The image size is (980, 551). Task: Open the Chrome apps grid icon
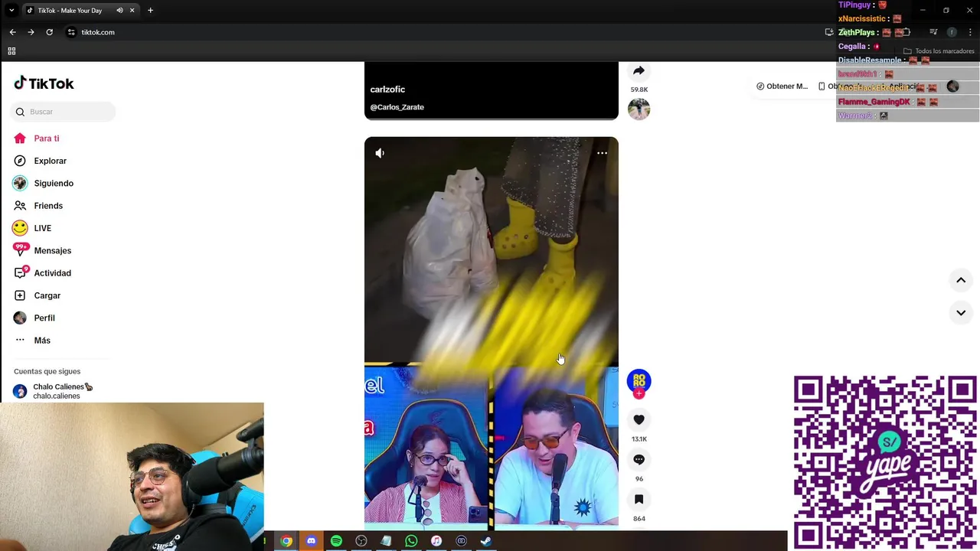11,51
